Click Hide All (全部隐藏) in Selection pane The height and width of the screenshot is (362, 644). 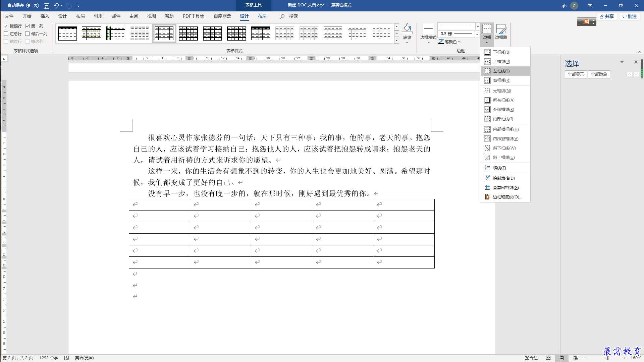599,74
